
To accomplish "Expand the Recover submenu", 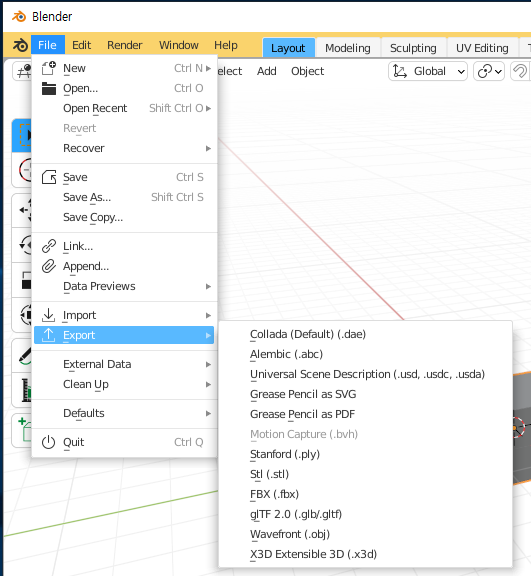I will [x=208, y=148].
